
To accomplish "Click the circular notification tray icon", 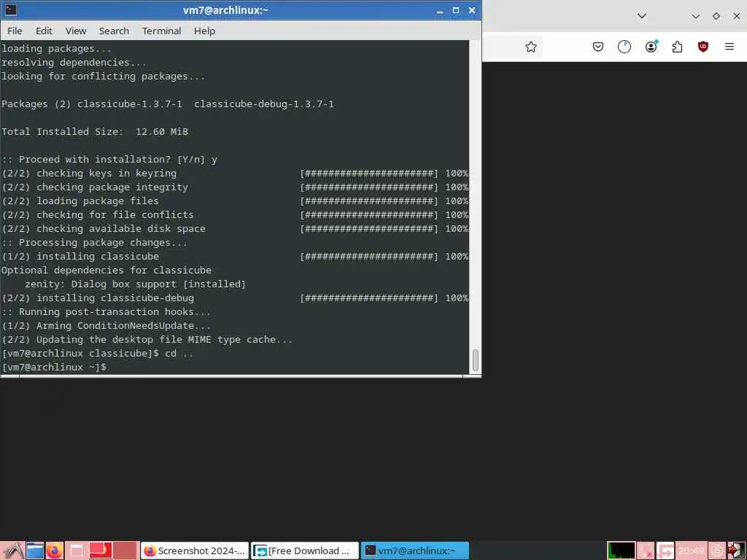I will [x=717, y=551].
